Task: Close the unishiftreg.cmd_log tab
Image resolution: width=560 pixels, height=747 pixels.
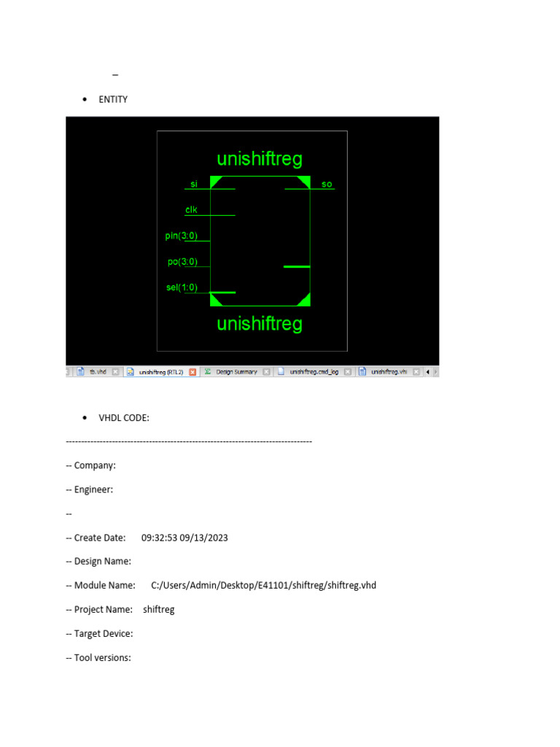Action: (x=348, y=372)
